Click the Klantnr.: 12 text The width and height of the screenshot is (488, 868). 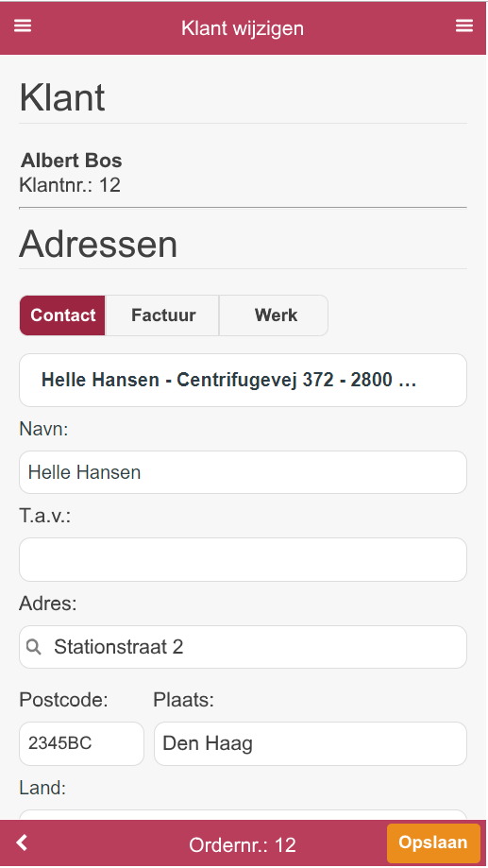(70, 185)
